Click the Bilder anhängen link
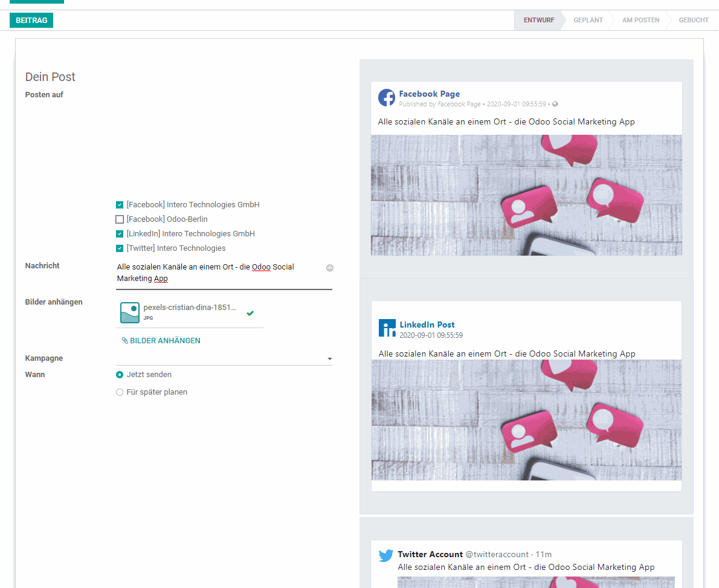The width and height of the screenshot is (719, 588). (161, 341)
